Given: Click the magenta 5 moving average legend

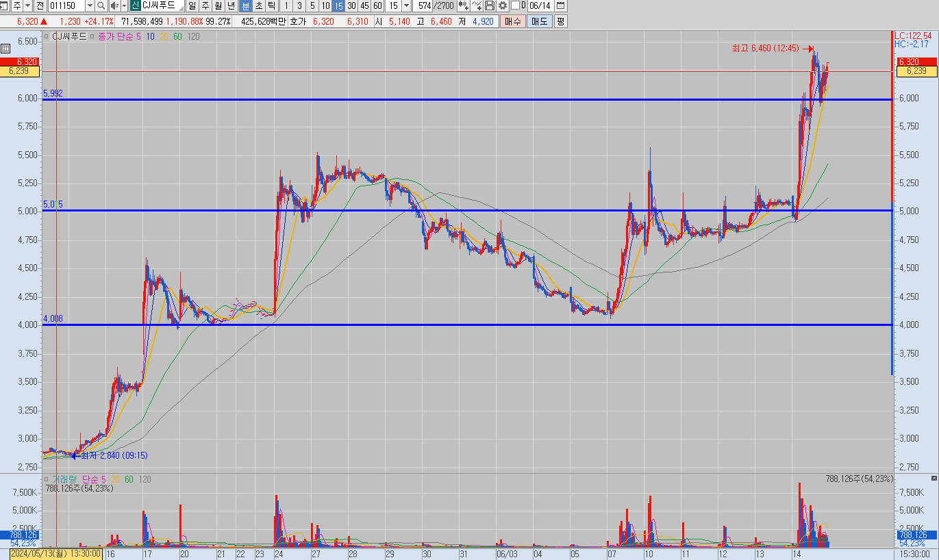Looking at the screenshot, I should (x=139, y=36).
